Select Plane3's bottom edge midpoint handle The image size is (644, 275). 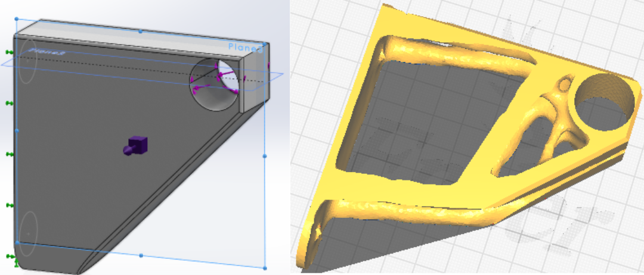click(141, 255)
